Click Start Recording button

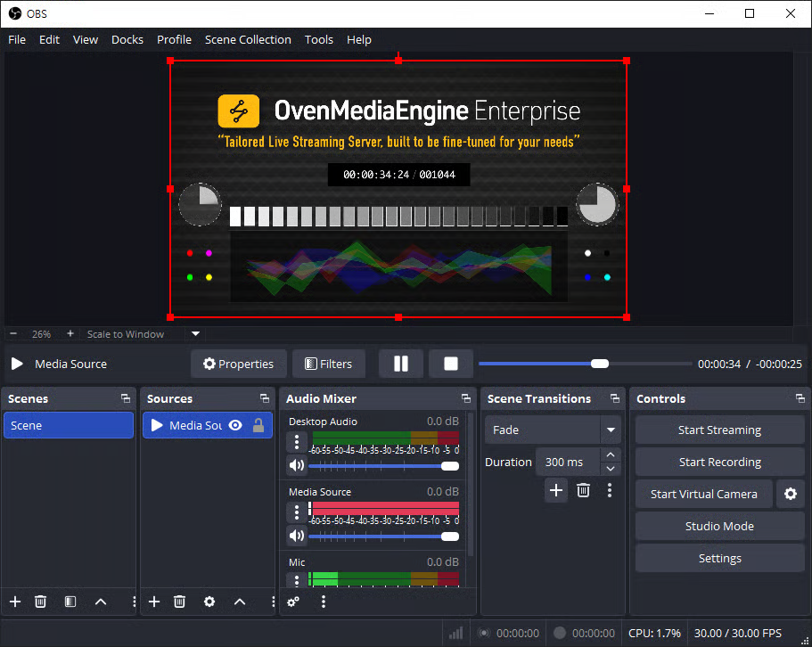[x=719, y=462]
